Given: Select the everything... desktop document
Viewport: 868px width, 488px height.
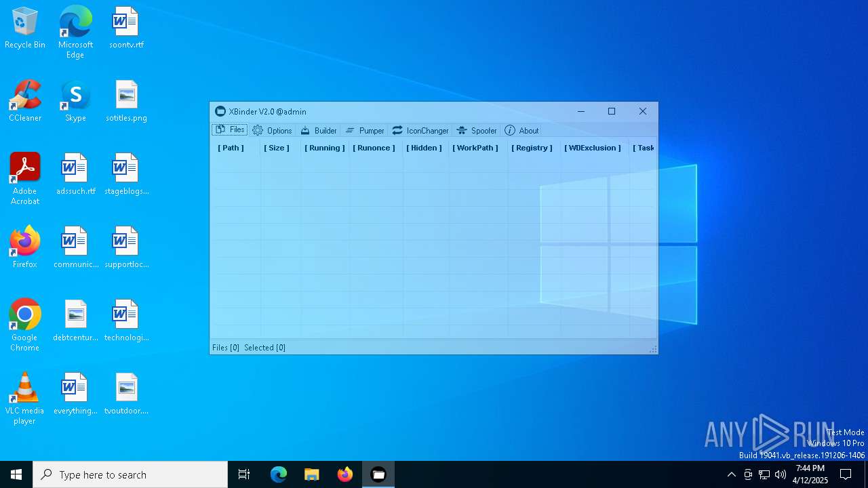Looking at the screenshot, I should [x=75, y=394].
